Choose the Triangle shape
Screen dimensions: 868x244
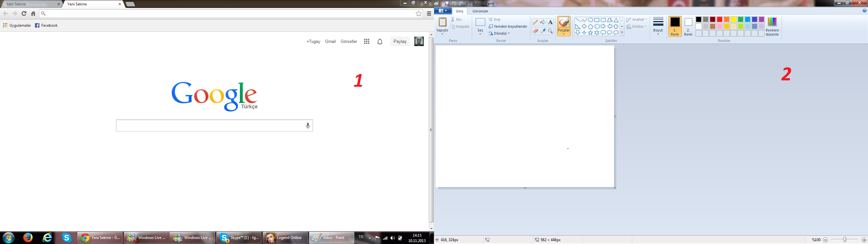pyautogui.click(x=616, y=20)
